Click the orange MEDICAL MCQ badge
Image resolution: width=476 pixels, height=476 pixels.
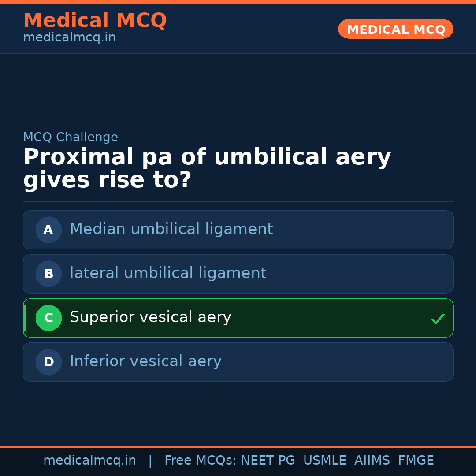click(x=395, y=29)
